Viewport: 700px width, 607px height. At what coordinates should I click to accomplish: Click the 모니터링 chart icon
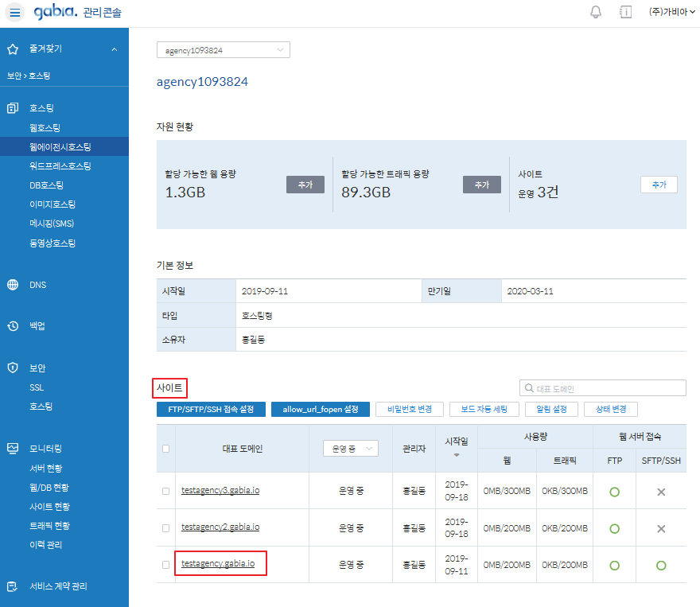[13, 449]
